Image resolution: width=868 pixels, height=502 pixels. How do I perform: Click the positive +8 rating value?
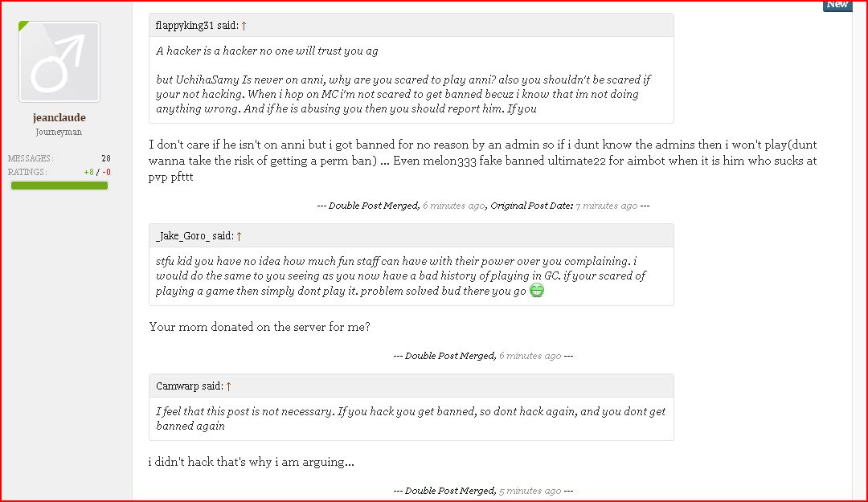click(88, 172)
